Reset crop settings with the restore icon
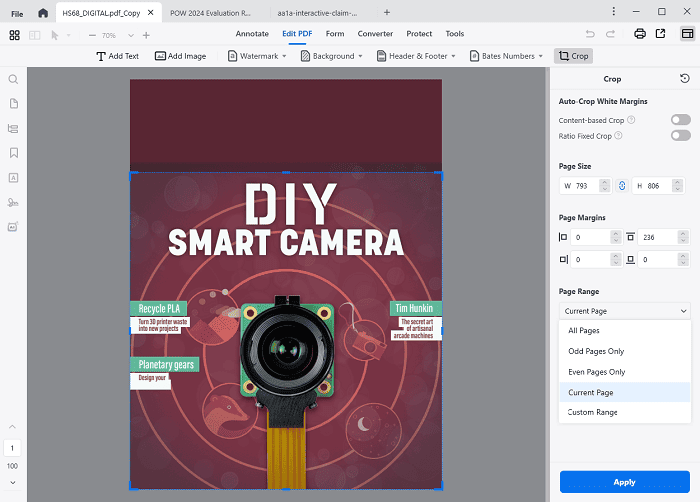 click(x=684, y=79)
